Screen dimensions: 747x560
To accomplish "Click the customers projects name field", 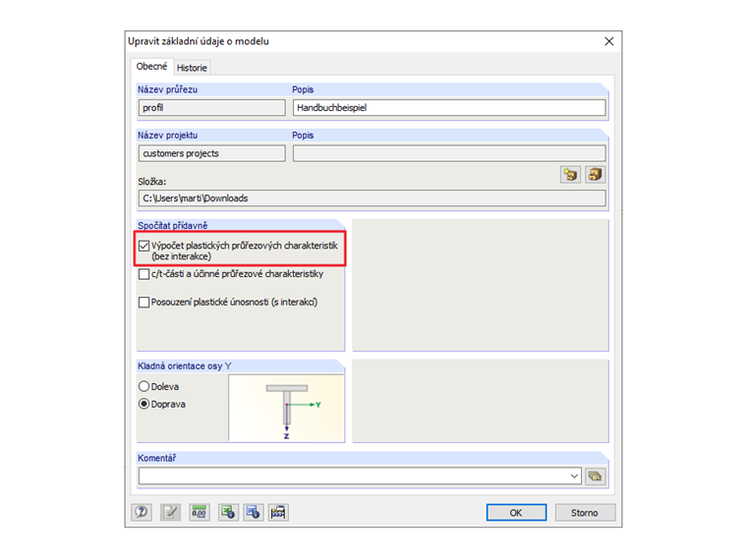I will (x=212, y=153).
